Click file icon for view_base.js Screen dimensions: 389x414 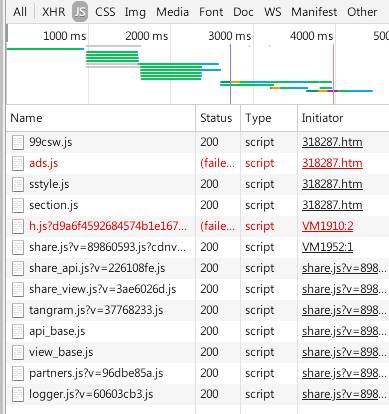[18, 352]
